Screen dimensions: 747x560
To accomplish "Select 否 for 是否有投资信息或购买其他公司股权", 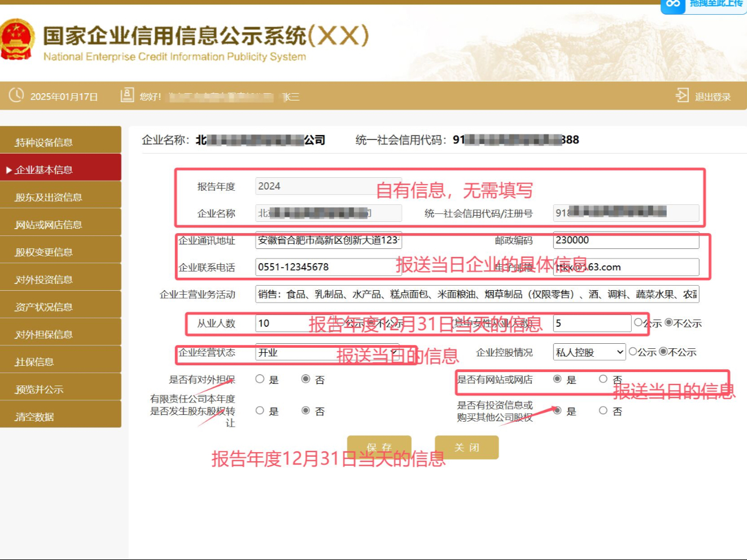I will (603, 410).
